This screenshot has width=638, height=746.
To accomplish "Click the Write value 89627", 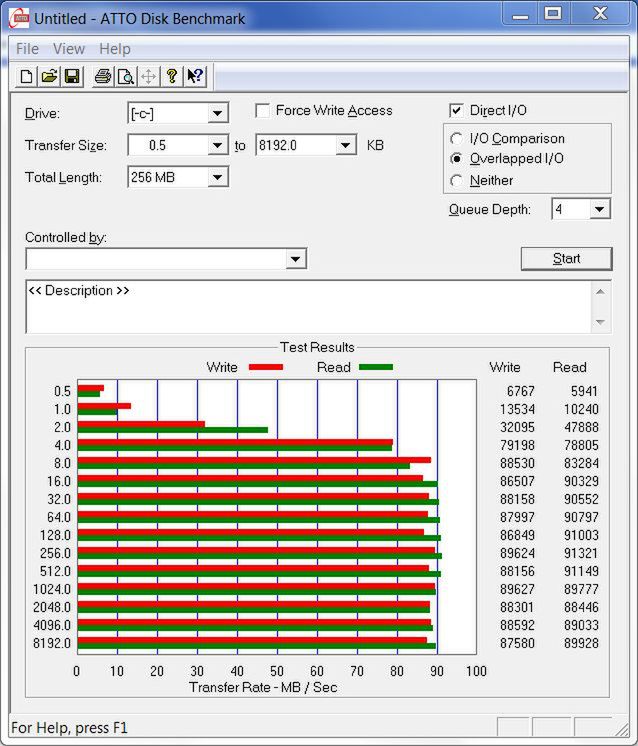I will click(x=517, y=589).
